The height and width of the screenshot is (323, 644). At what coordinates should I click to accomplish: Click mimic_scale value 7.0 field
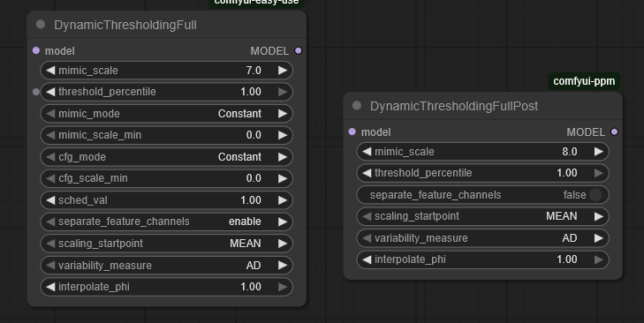coord(254,71)
